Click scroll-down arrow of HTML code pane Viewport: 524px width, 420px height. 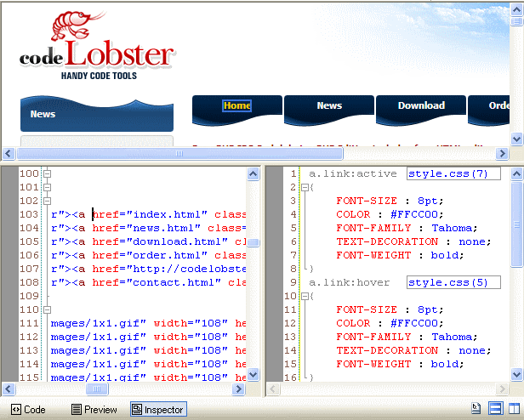253,374
